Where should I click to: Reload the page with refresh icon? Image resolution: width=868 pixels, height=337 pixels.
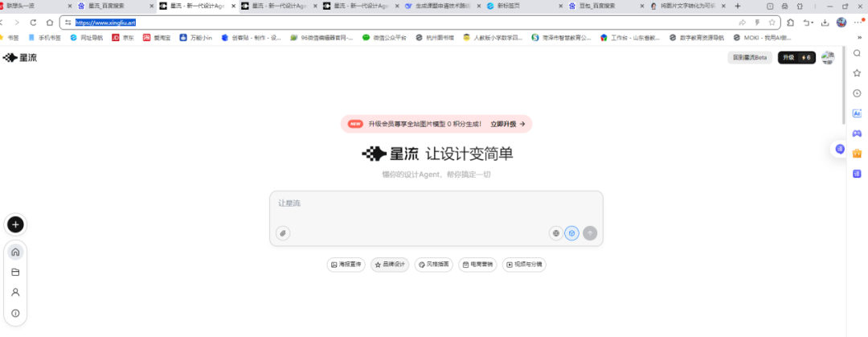tap(33, 23)
